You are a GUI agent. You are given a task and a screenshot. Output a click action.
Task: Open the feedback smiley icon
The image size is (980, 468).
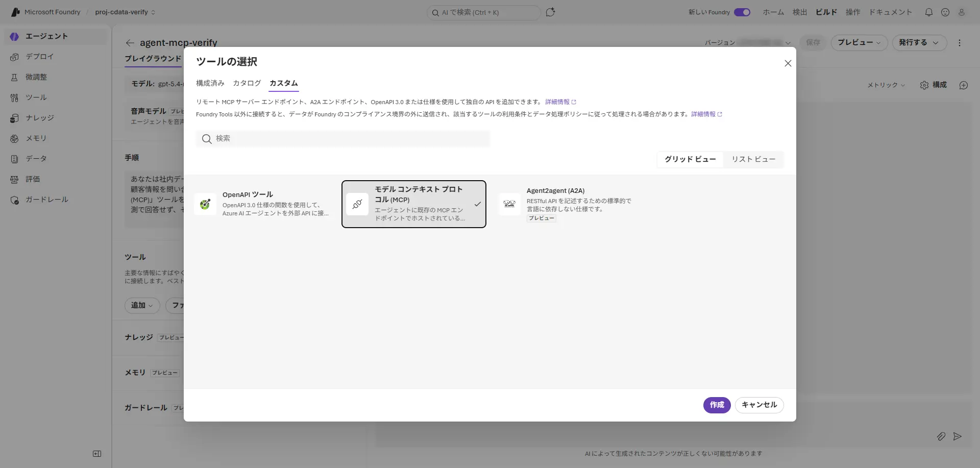(x=945, y=12)
